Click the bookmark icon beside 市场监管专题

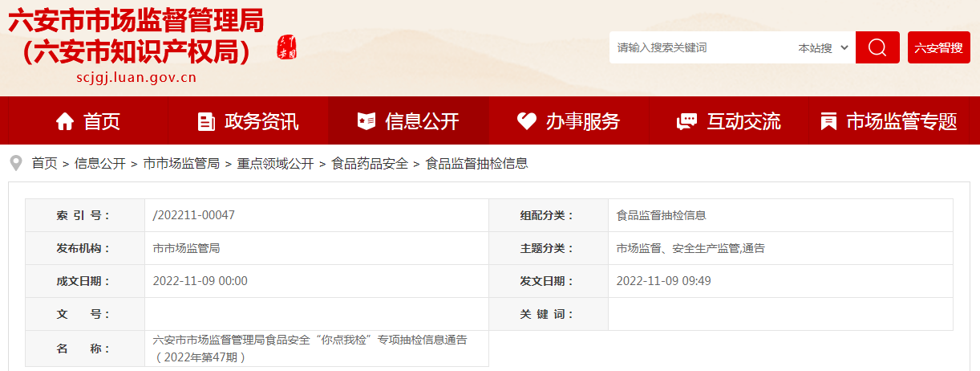tap(828, 121)
